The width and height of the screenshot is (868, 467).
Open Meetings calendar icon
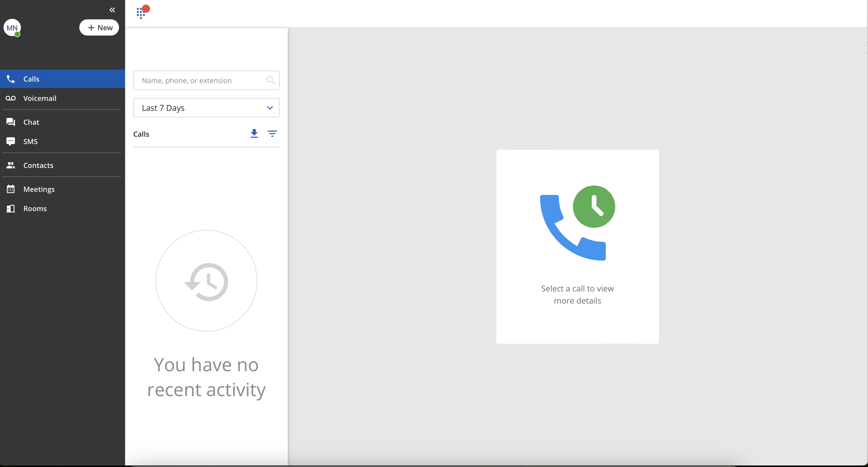(11, 189)
